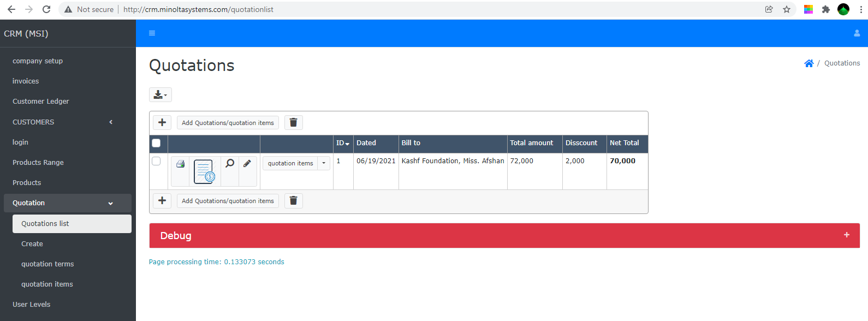The width and height of the screenshot is (868, 321).
Task: Select quotation terms submenu item
Action: coord(47,264)
